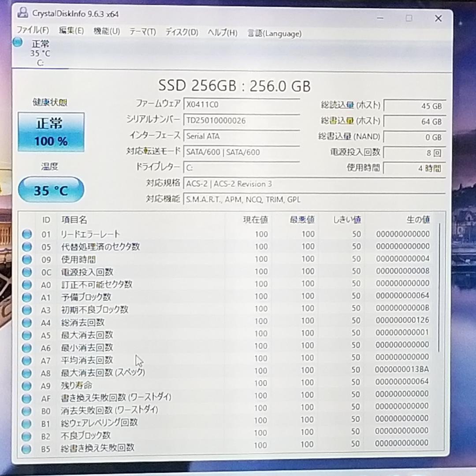Click the status orb for ID B0

pos(27,411)
